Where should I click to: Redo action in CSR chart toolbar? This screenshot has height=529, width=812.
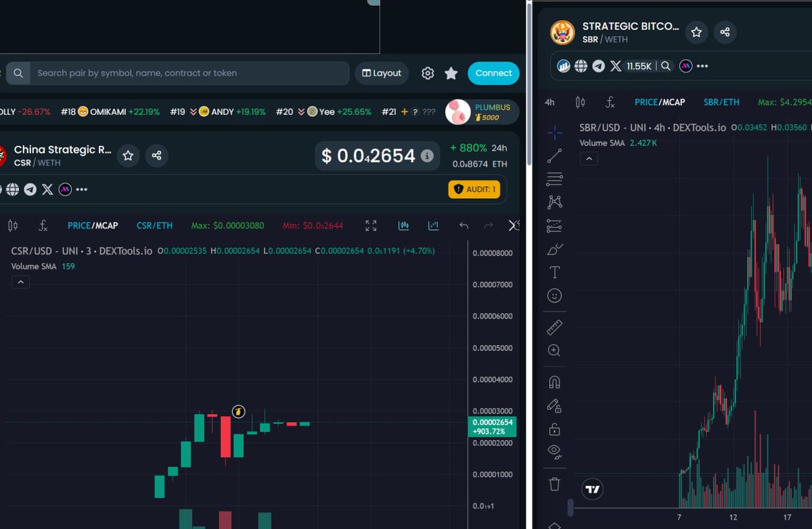489,225
